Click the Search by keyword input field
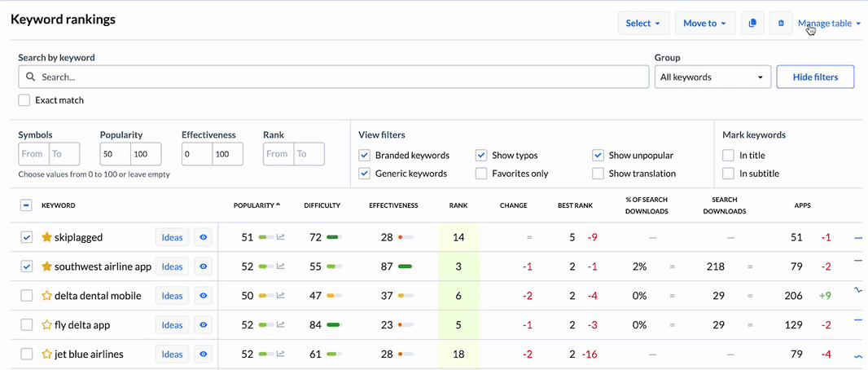The width and height of the screenshot is (868, 370). pos(334,77)
